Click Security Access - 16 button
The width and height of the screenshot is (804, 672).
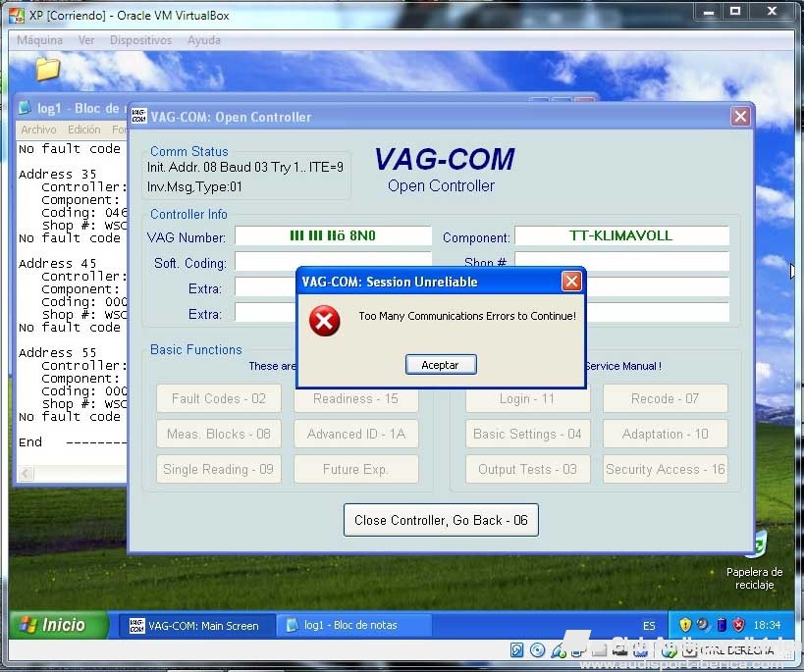point(665,469)
